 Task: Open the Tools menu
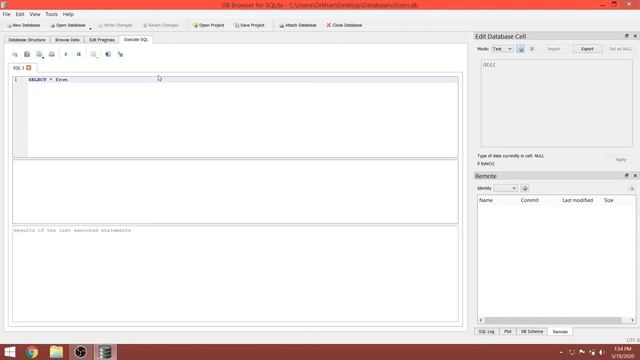tap(51, 14)
